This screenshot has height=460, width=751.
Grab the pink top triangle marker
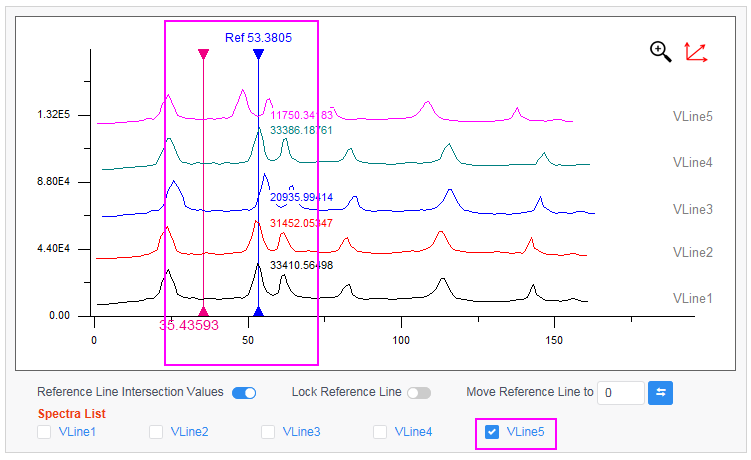pyautogui.click(x=203, y=55)
